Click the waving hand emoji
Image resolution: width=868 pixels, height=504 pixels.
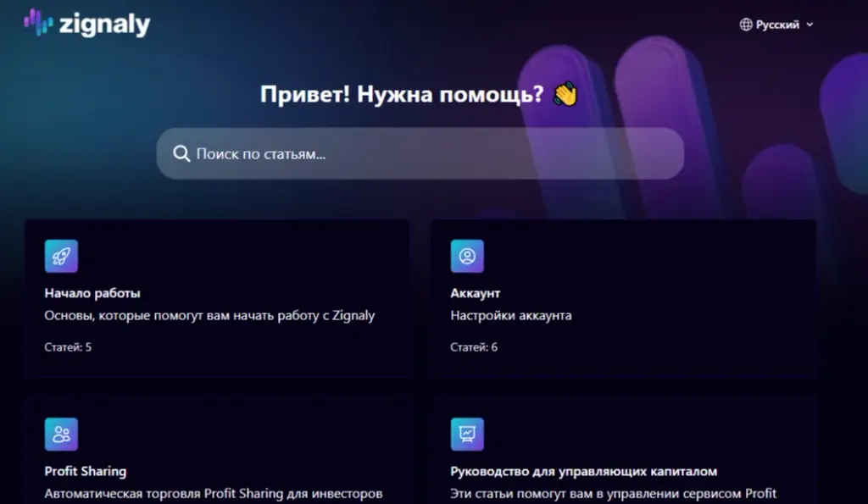coord(565,94)
